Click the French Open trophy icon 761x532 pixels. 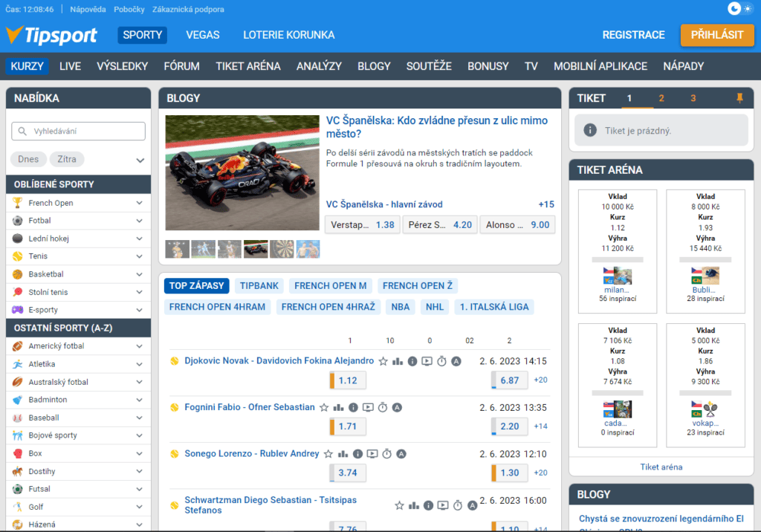(18, 203)
